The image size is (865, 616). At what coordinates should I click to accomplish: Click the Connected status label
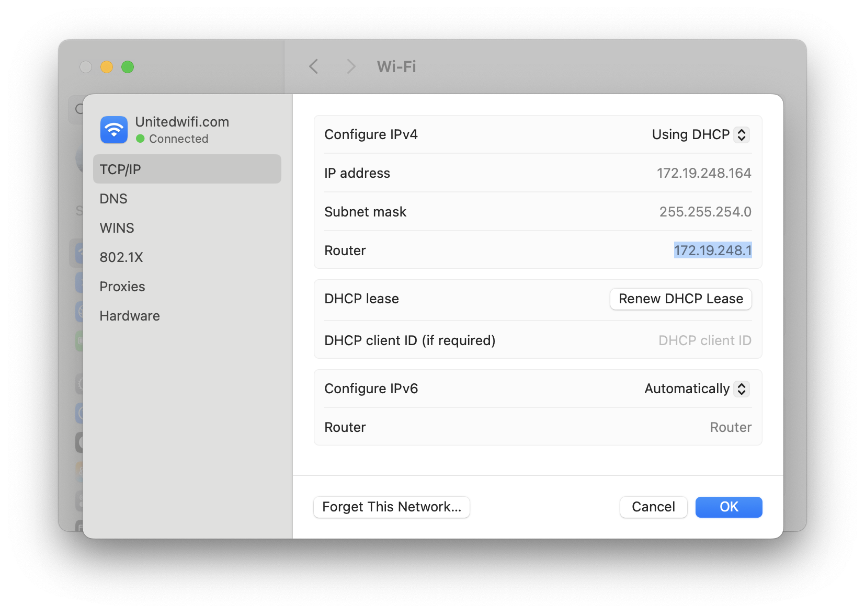[x=178, y=139]
